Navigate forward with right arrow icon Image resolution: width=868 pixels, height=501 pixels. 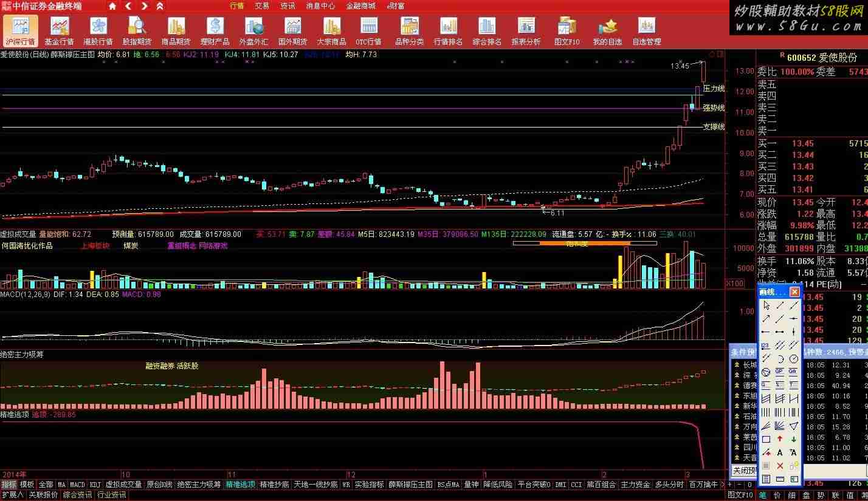point(144,6)
